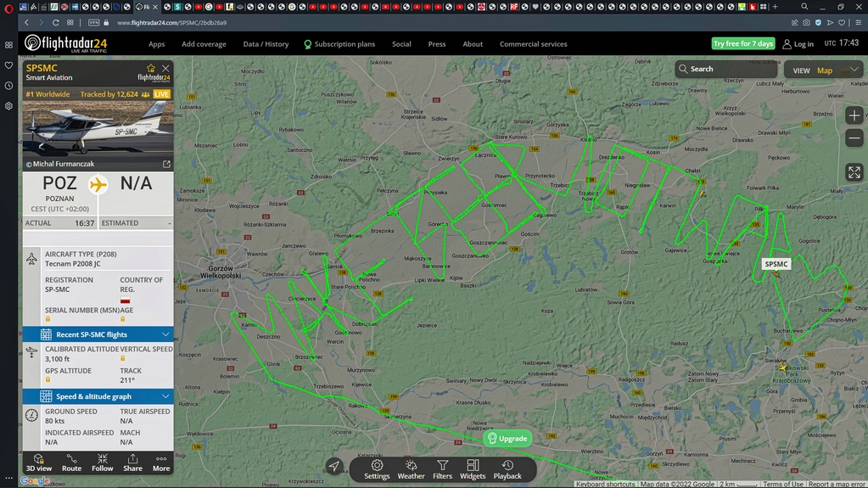This screenshot has height=488, width=868.
Task: Open Opera easy setup icon
Action: tap(859, 23)
